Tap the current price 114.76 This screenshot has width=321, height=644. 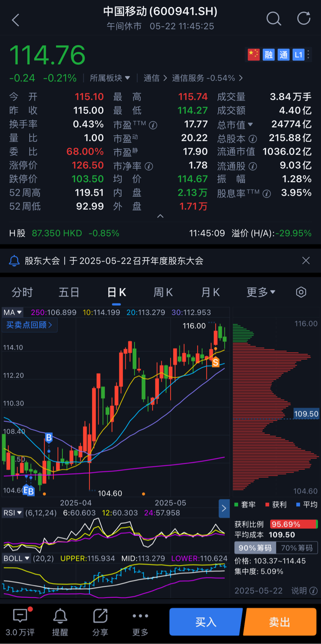pyautogui.click(x=47, y=55)
